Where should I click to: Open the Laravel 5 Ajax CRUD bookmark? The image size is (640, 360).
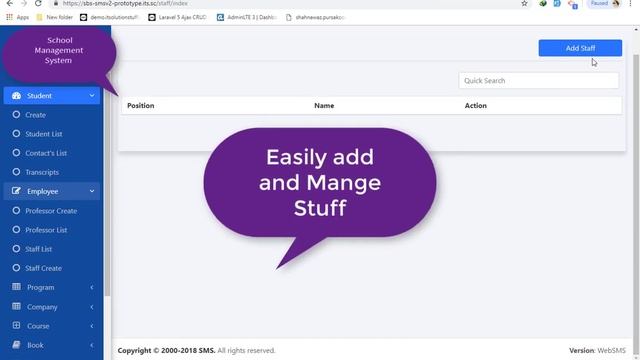[178, 17]
